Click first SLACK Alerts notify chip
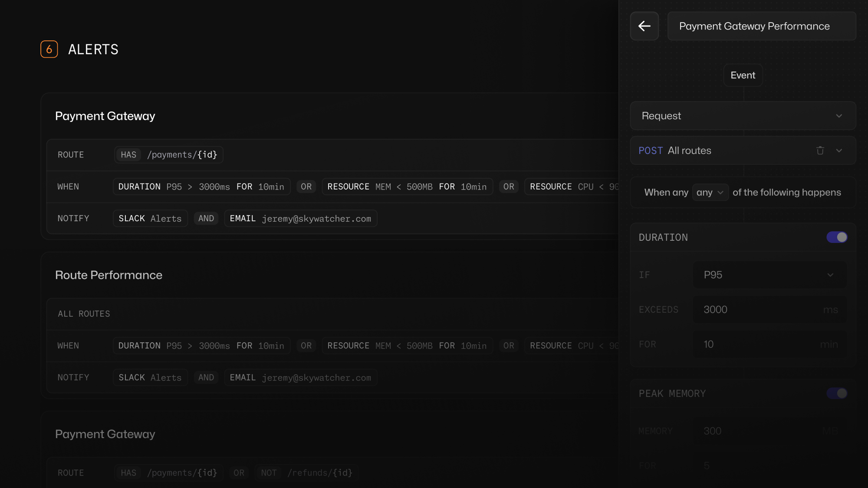Viewport: 868px width, 488px height. point(150,219)
